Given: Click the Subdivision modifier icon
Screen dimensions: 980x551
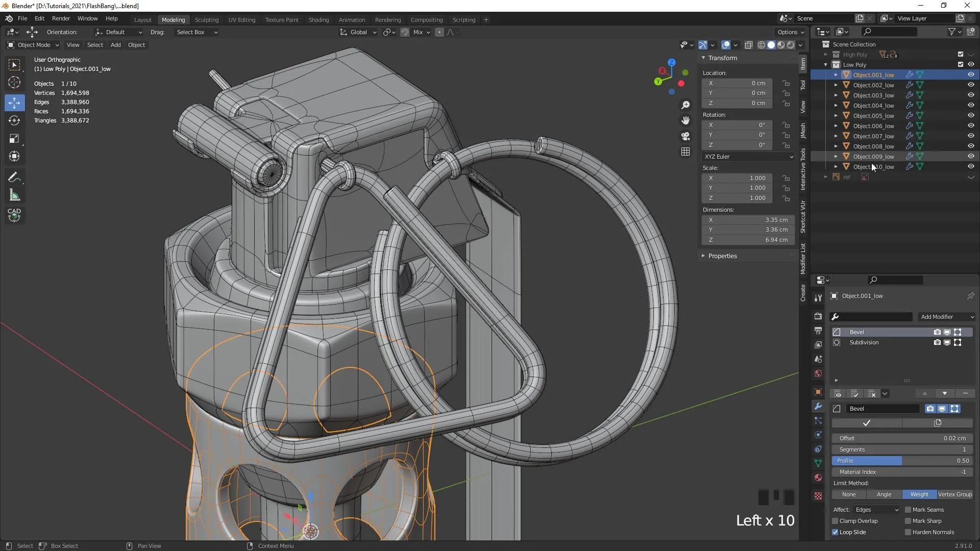Looking at the screenshot, I should point(837,342).
